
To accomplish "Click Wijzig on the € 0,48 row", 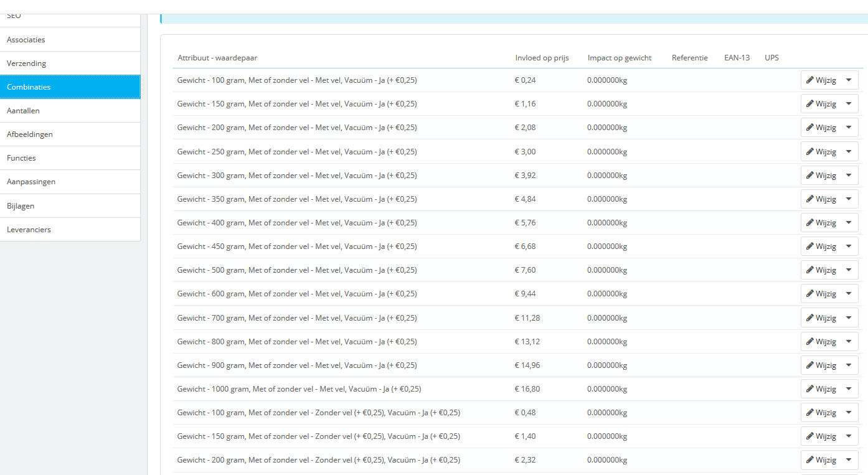I will click(x=821, y=412).
